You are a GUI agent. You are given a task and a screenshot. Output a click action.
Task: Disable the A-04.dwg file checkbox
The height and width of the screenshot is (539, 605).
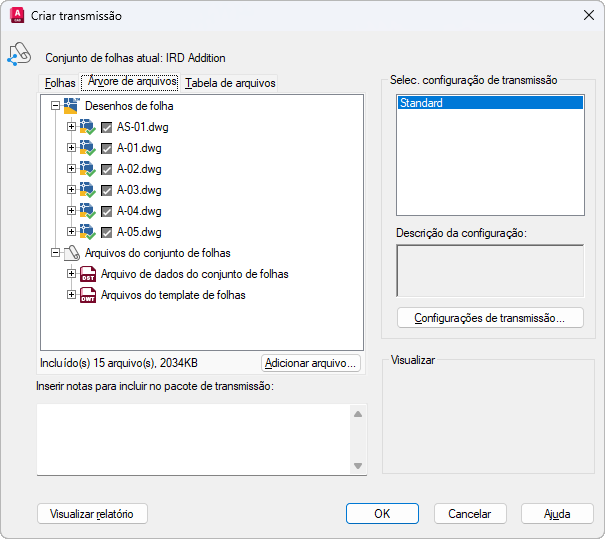click(x=106, y=211)
